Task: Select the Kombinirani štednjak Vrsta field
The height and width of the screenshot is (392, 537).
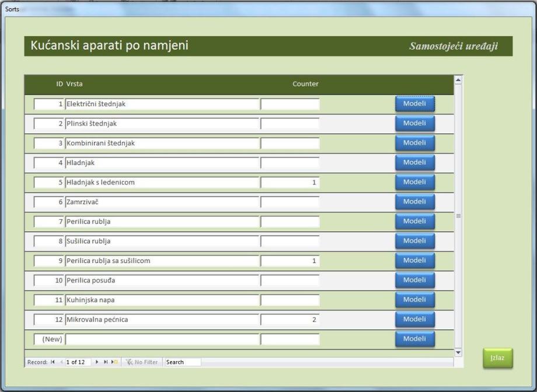Action: [x=162, y=143]
